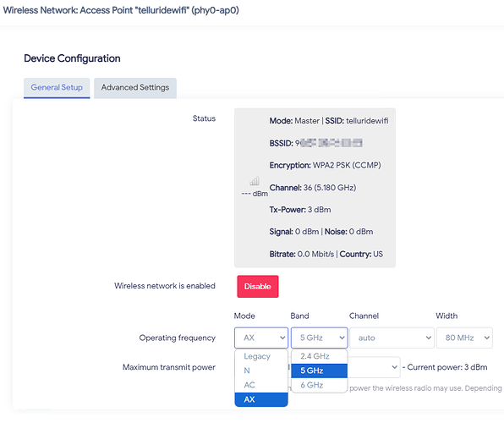Click the SSID telluridewifi status text
The image size is (504, 423).
357,121
